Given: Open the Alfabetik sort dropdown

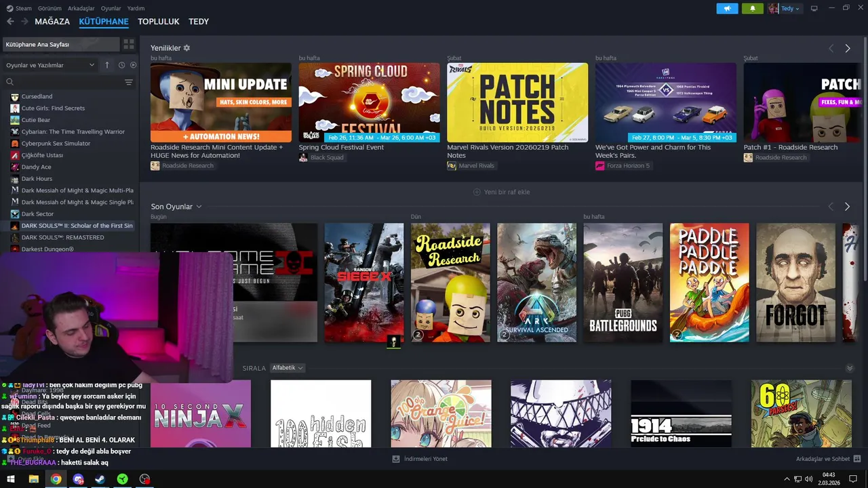Looking at the screenshot, I should (x=288, y=368).
